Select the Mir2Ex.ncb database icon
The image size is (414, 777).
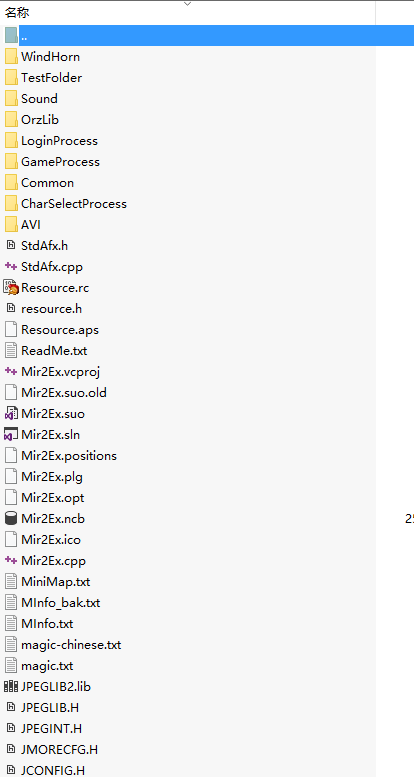[x=11, y=519]
